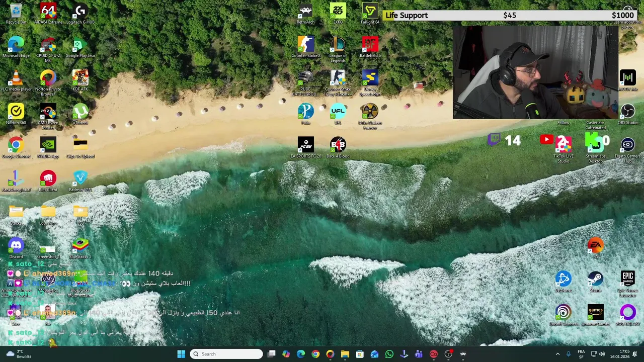644x362 pixels.
Task: Launch BlueStacks 5 from the desktop
Action: click(x=80, y=248)
